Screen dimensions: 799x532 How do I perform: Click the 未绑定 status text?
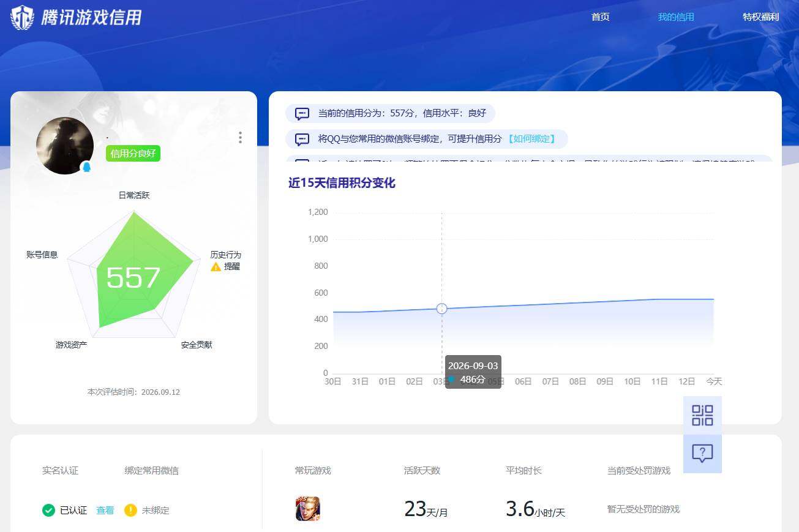pos(156,510)
